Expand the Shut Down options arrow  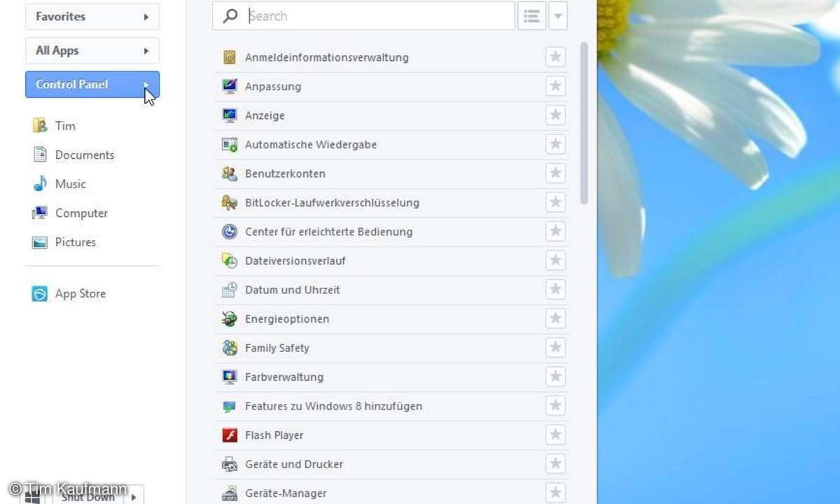133,496
